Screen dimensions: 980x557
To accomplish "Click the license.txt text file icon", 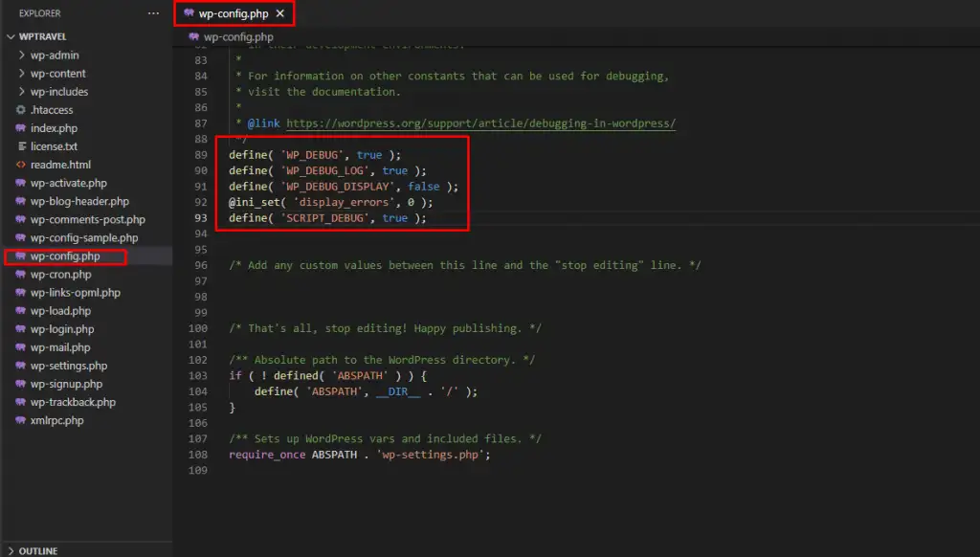I will (x=21, y=146).
